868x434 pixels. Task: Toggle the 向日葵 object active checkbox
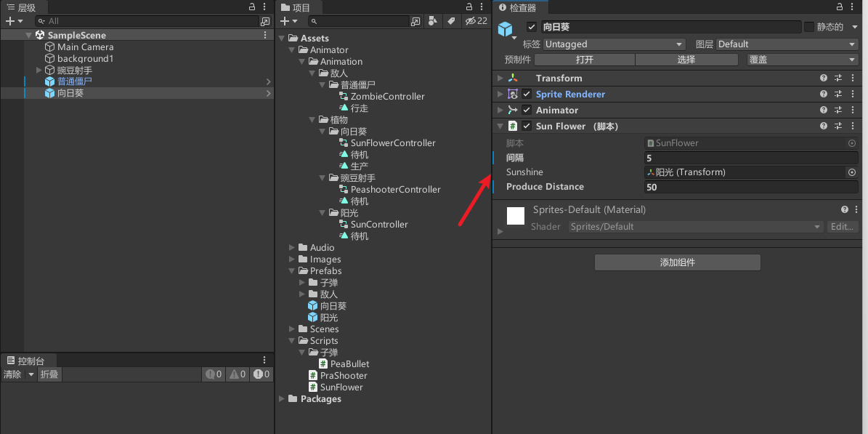[532, 27]
